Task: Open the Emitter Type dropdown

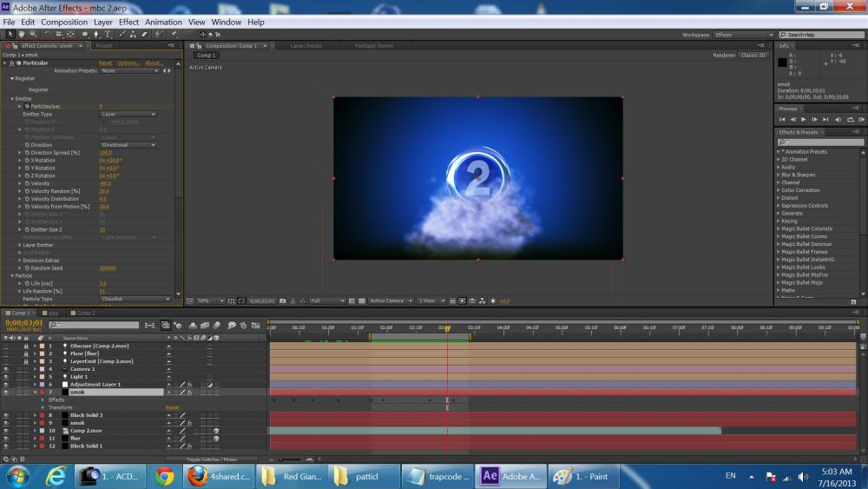Action: point(128,114)
